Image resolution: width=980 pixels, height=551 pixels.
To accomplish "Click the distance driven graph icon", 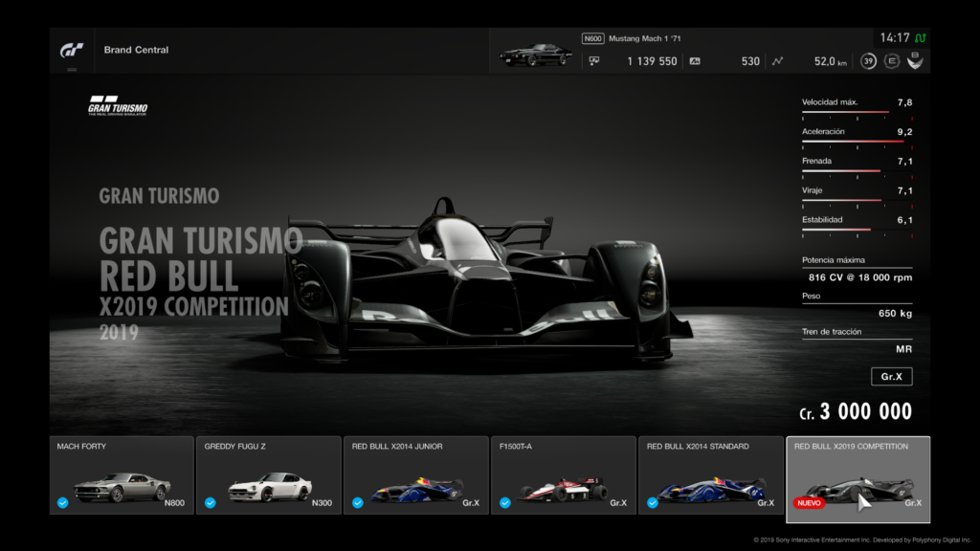I will 777,61.
